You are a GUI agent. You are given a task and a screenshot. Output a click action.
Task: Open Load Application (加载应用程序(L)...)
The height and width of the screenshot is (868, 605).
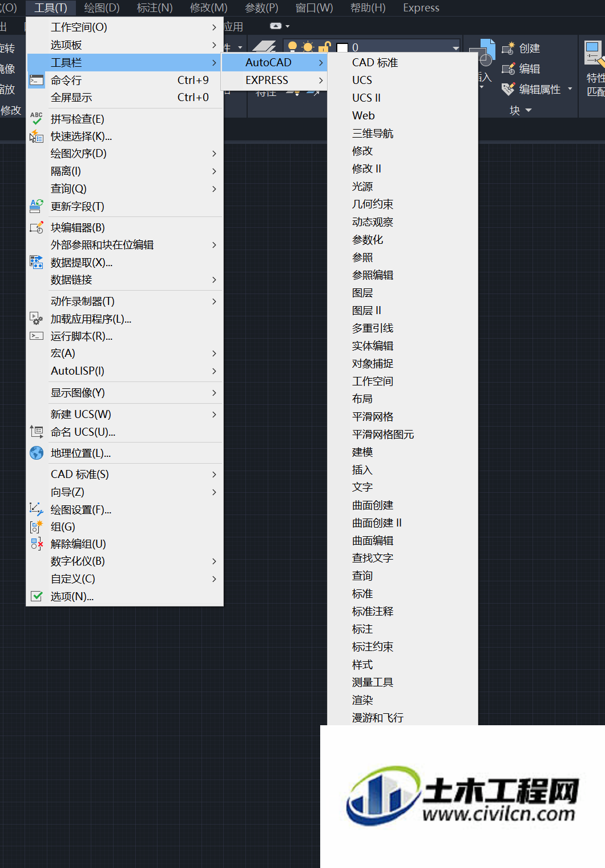point(124,319)
